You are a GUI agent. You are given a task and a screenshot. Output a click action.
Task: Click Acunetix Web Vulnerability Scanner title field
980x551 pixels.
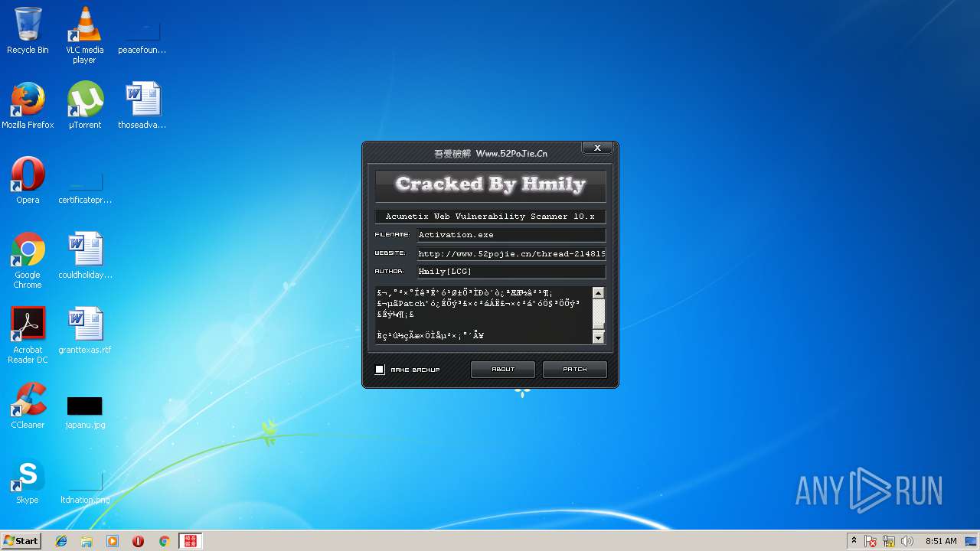tap(490, 217)
